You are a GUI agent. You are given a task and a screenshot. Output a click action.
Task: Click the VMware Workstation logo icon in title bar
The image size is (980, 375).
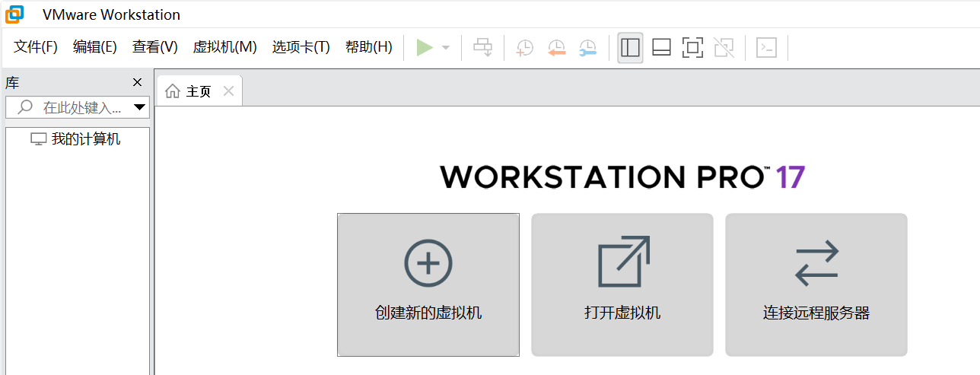coord(14,14)
